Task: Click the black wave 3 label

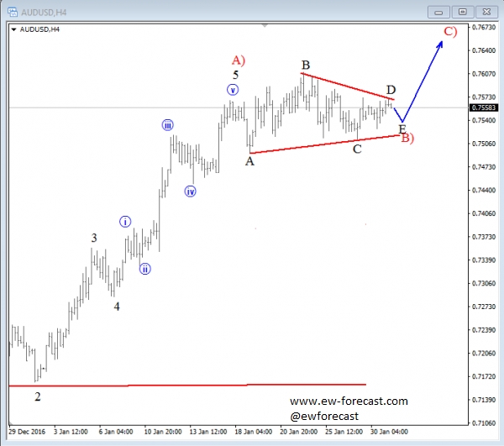Action: pyautogui.click(x=94, y=238)
